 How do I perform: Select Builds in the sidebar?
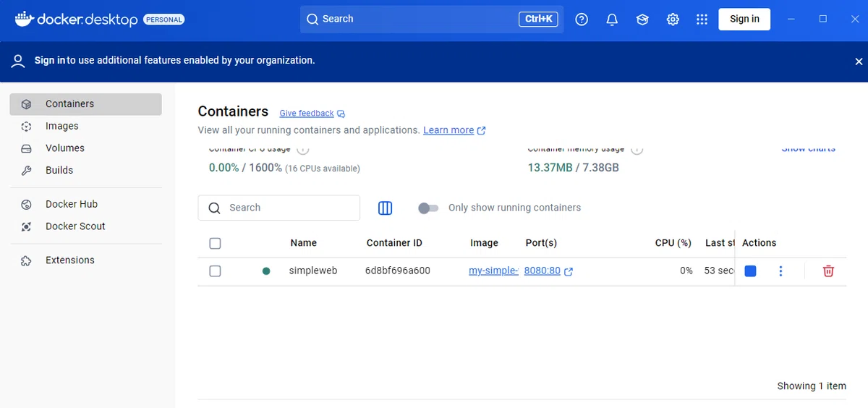pos(85,170)
